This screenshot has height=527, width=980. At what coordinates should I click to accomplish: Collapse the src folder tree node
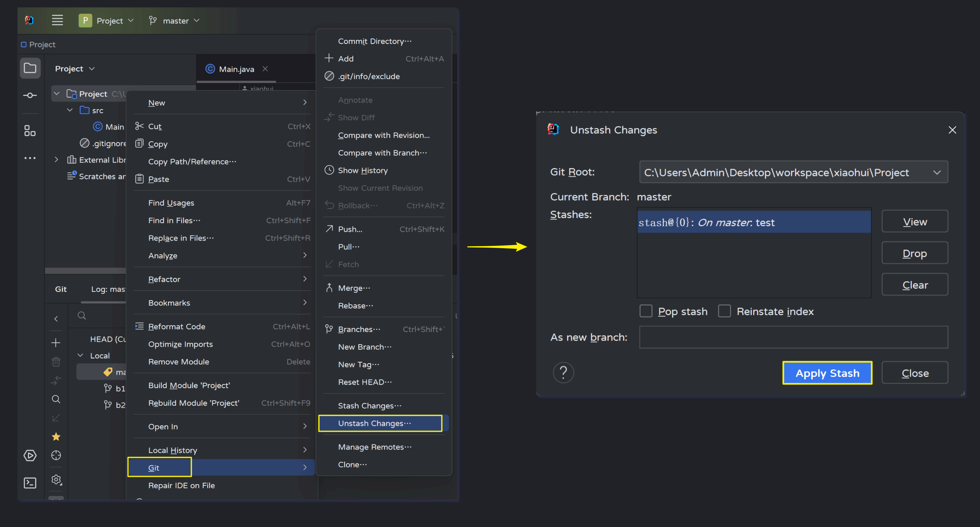[x=69, y=110]
